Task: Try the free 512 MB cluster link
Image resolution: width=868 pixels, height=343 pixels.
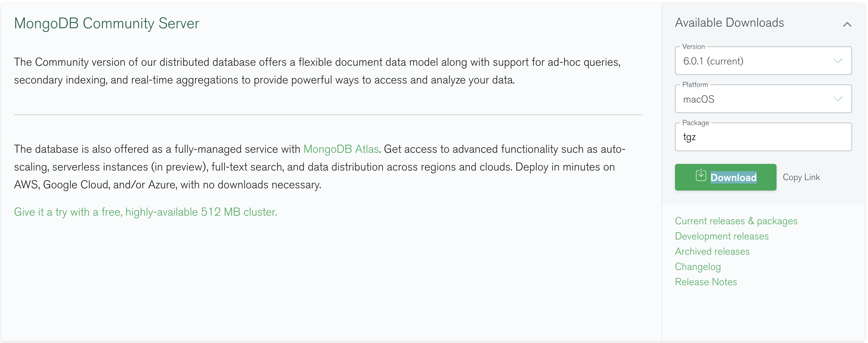Action: pos(145,212)
